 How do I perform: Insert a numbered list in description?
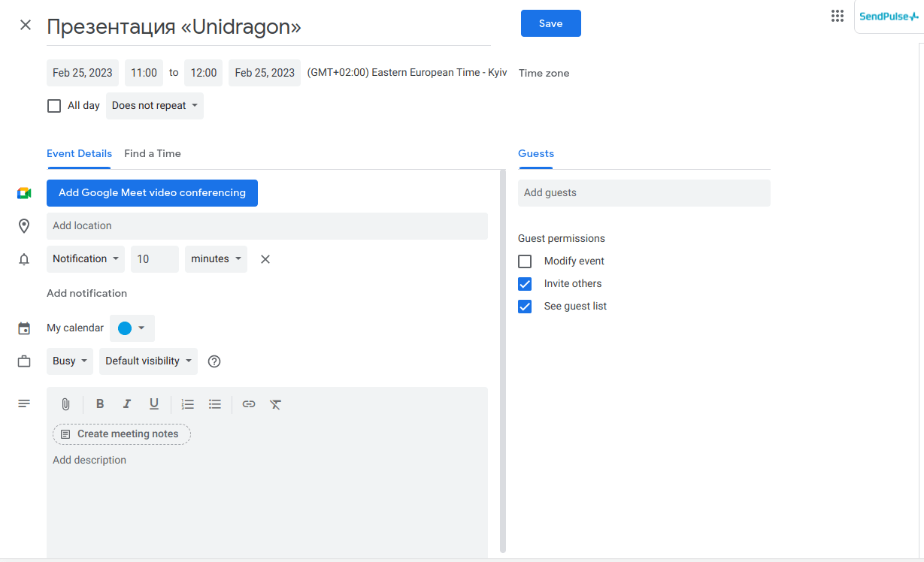pyautogui.click(x=188, y=404)
